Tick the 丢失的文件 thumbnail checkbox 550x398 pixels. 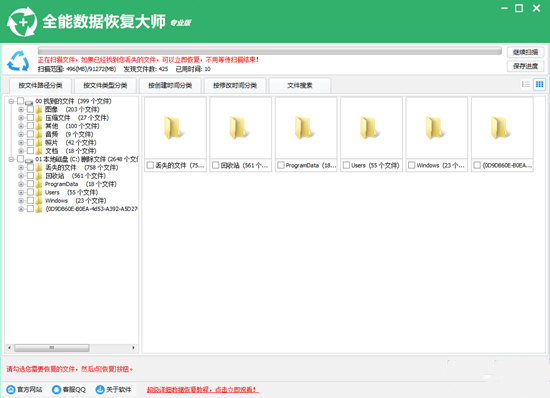(x=150, y=165)
